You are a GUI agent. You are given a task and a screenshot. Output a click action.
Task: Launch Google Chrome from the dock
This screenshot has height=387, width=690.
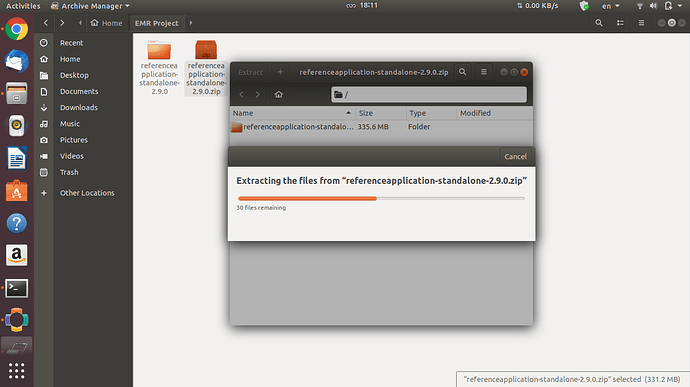click(17, 29)
